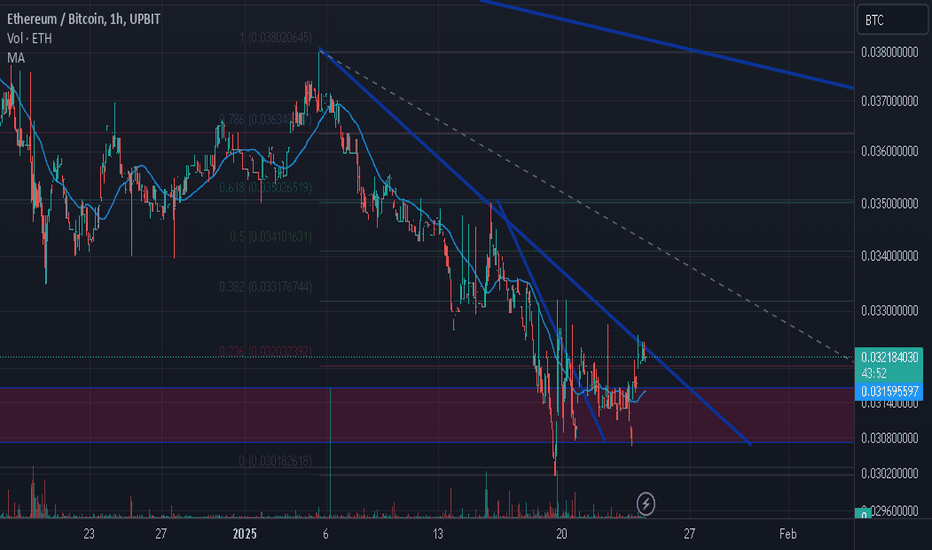The image size is (932, 550).
Task: Click the current price label 0.032184030
Action: [x=889, y=357]
